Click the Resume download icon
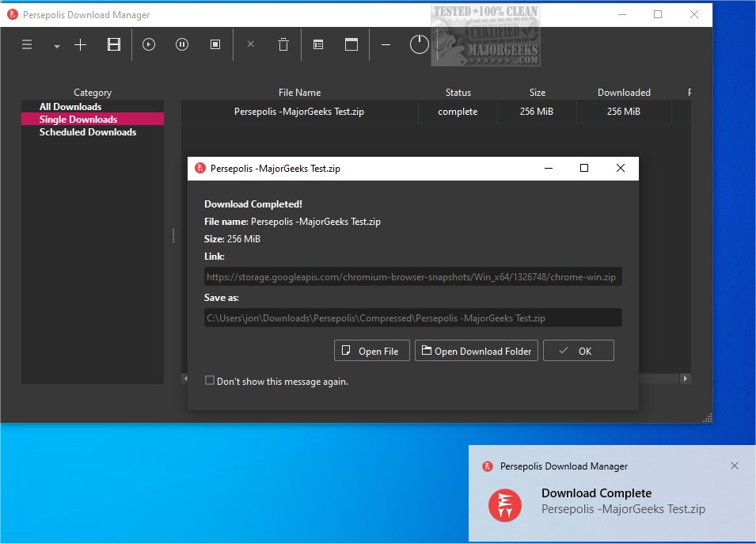Viewport: 756px width, 544px height. pos(148,44)
